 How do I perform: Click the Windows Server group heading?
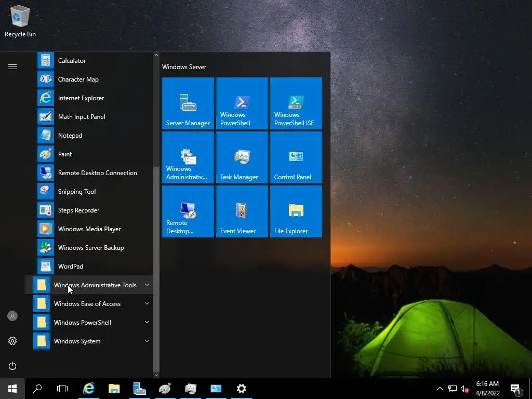[184, 67]
